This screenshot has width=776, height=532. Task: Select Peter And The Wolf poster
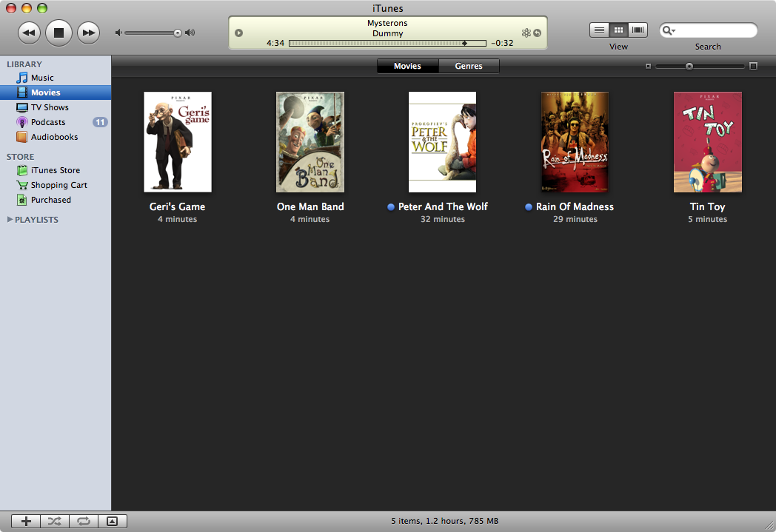pyautogui.click(x=443, y=142)
